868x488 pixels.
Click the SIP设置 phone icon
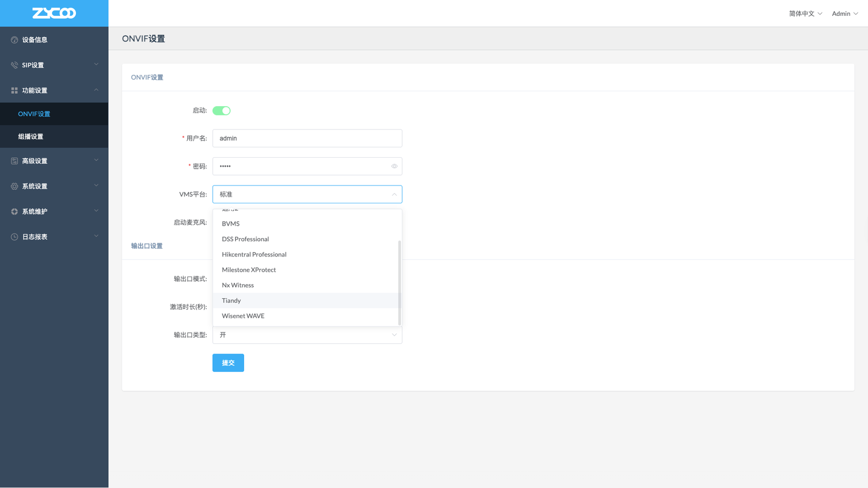tap(15, 65)
